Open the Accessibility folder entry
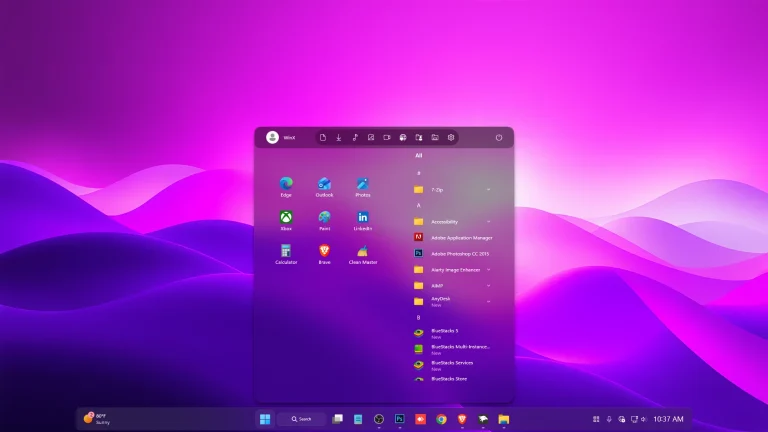768x432 pixels. pyautogui.click(x=453, y=222)
